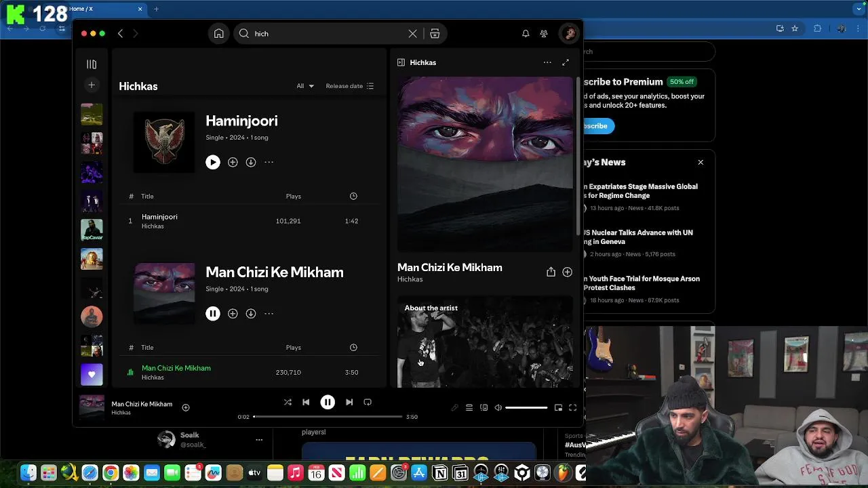Skip to next track

click(x=349, y=402)
